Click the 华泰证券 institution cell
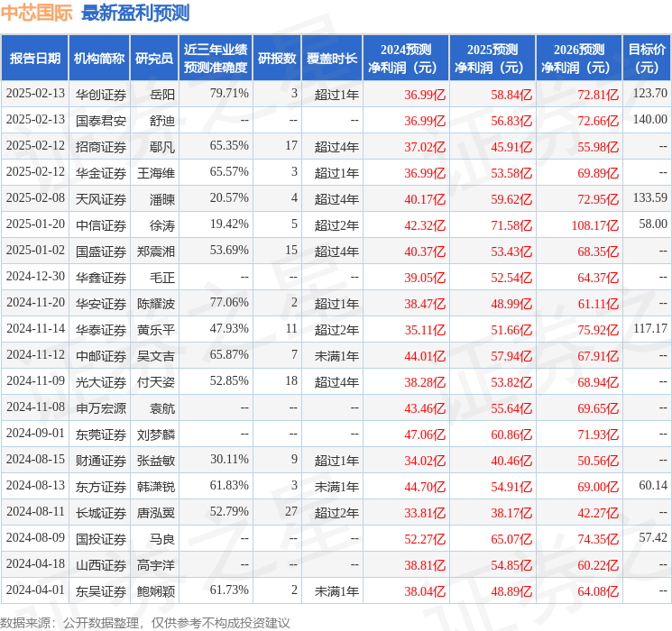Screen dimensions: 672x631 (101, 330)
